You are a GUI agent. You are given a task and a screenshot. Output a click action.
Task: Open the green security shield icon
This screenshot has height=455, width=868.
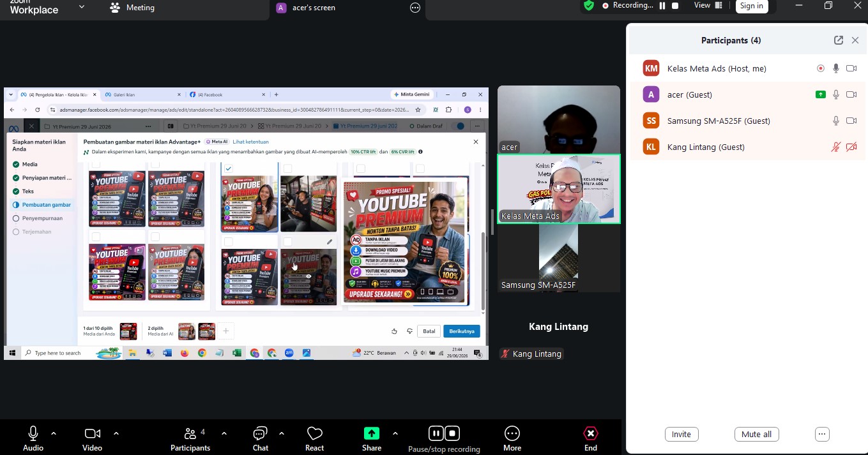tap(589, 5)
